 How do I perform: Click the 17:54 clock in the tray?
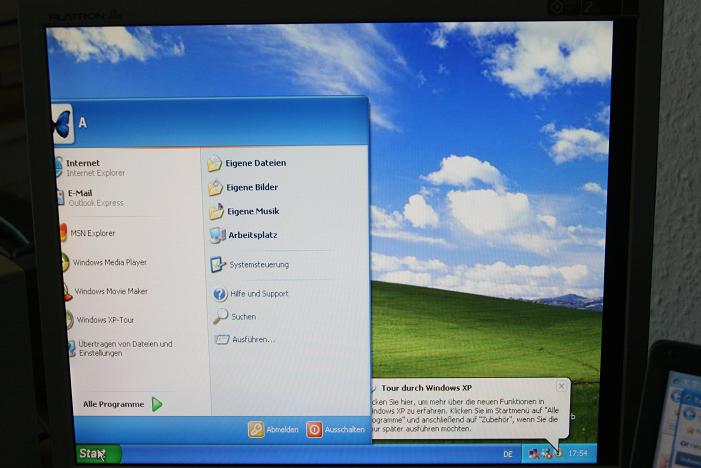[x=578, y=453]
